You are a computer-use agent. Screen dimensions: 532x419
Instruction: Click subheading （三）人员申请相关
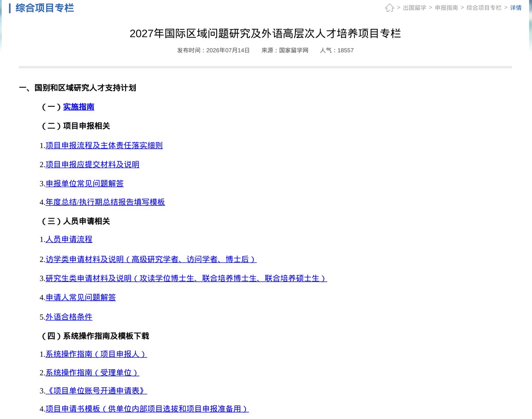pyautogui.click(x=75, y=221)
